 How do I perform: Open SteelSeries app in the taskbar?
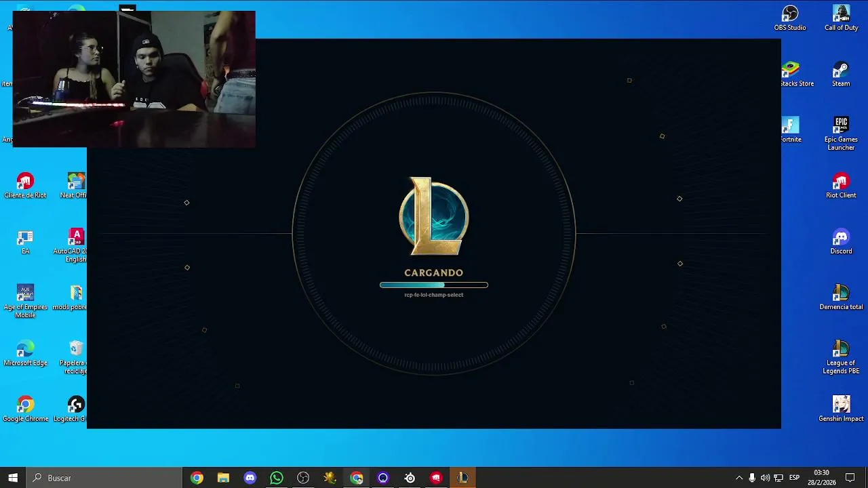(x=410, y=478)
